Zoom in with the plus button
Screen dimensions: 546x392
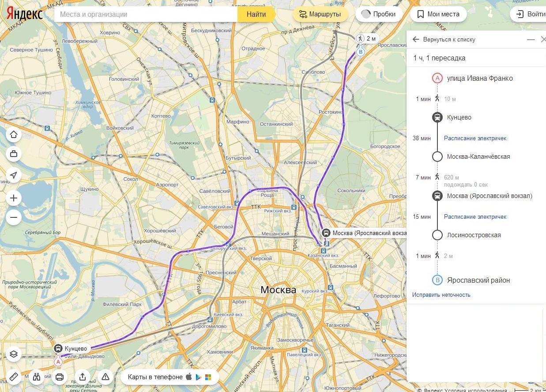coord(14,198)
